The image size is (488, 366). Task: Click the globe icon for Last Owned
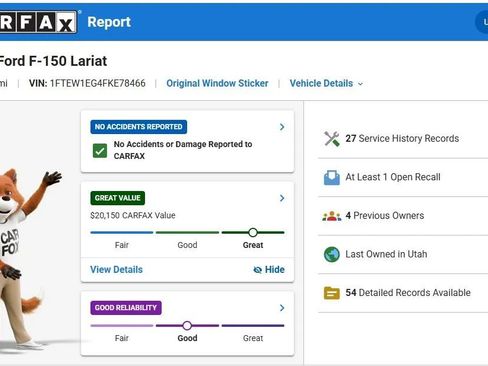(332, 254)
